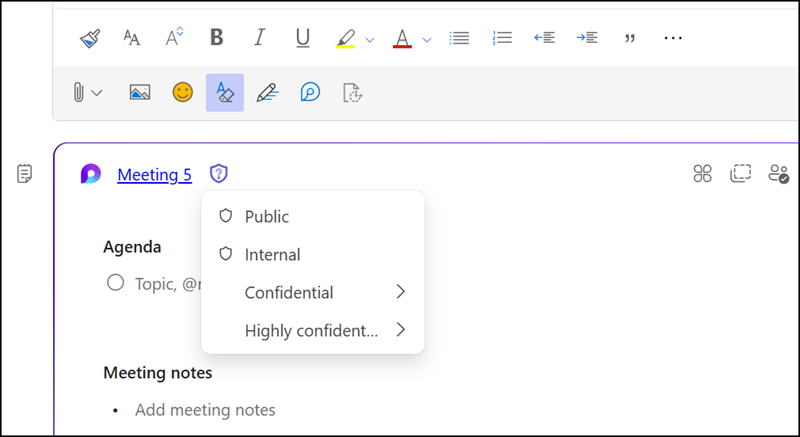Image resolution: width=800 pixels, height=437 pixels.
Task: Decrease paragraph indent
Action: (544, 38)
